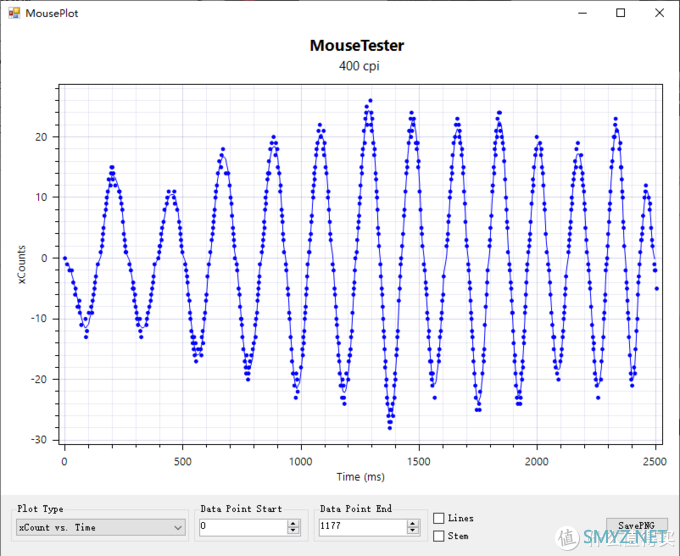
Task: Click the 1000 tick label on time axis
Action: click(301, 462)
